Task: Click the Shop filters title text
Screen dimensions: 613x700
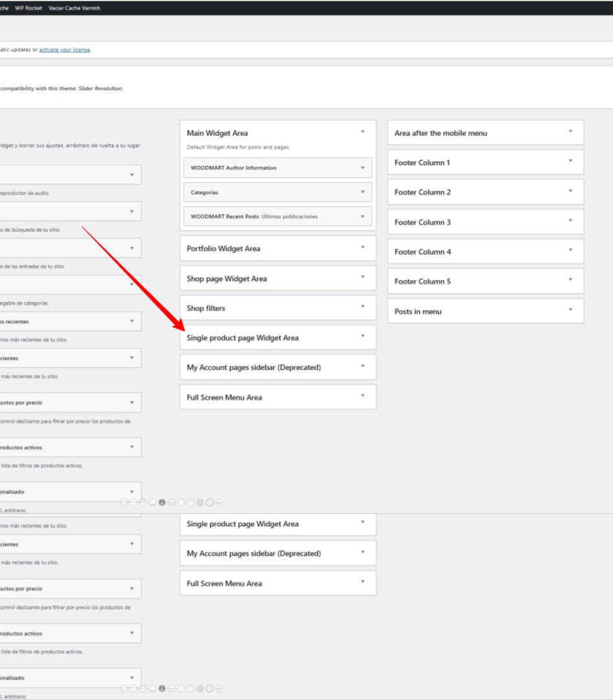Action: point(206,309)
